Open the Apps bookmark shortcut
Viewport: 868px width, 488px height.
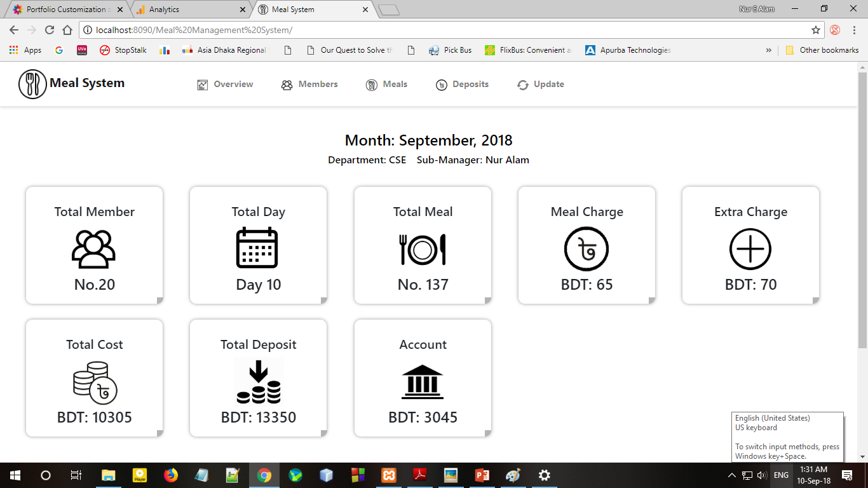[25, 50]
